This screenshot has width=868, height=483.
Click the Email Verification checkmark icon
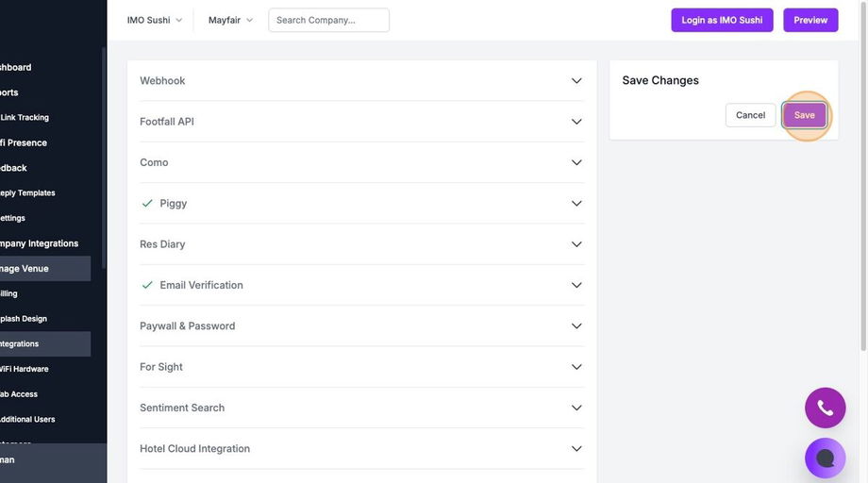coord(147,285)
